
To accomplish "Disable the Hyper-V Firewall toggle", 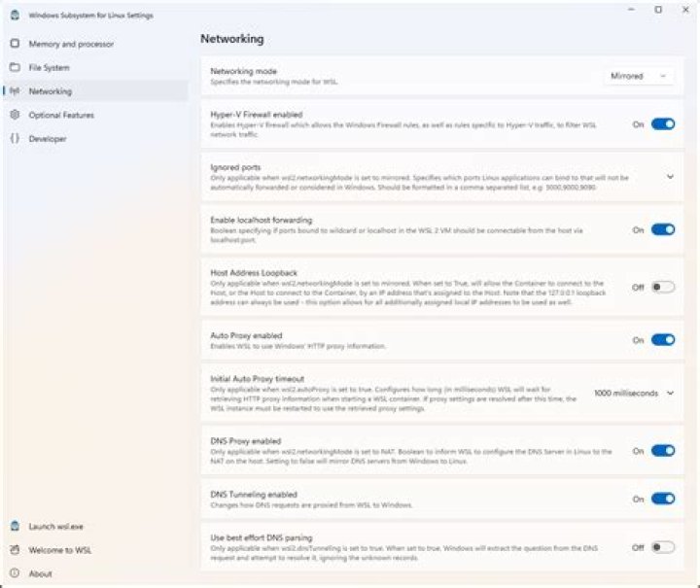I will pos(663,124).
